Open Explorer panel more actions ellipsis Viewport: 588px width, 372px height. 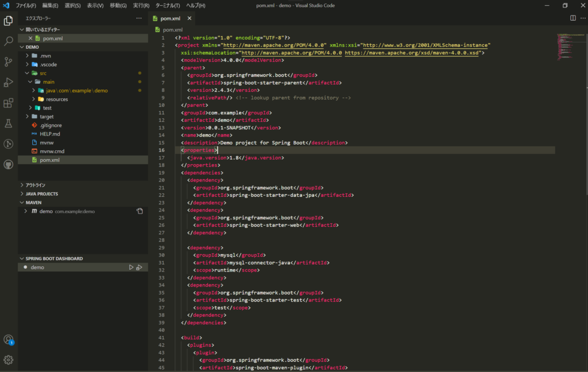coord(139,18)
